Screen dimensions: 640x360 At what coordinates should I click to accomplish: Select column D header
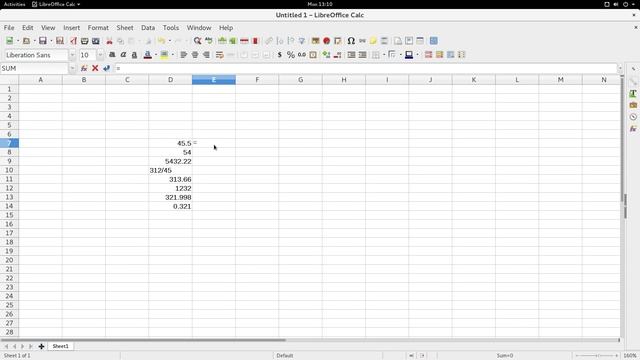171,80
